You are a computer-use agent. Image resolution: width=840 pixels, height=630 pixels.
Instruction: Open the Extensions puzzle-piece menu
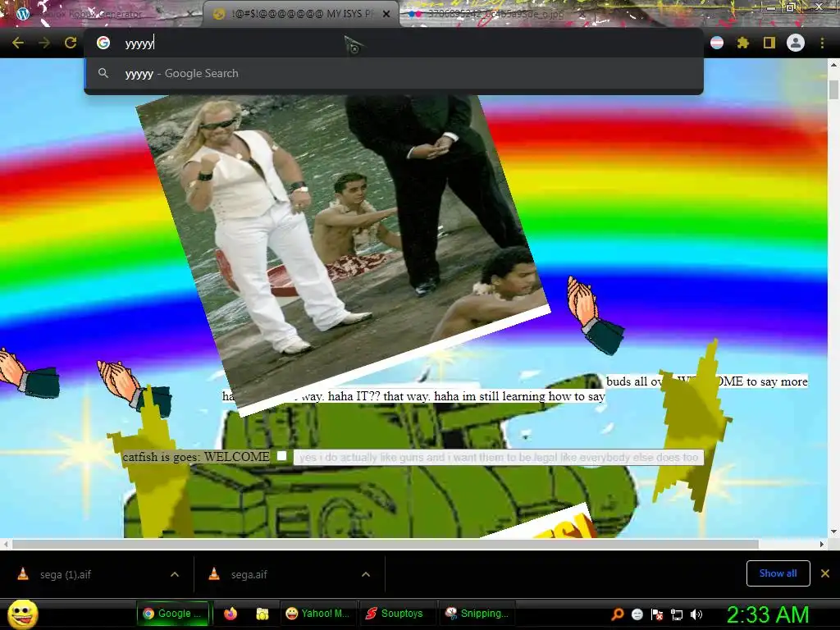742,43
